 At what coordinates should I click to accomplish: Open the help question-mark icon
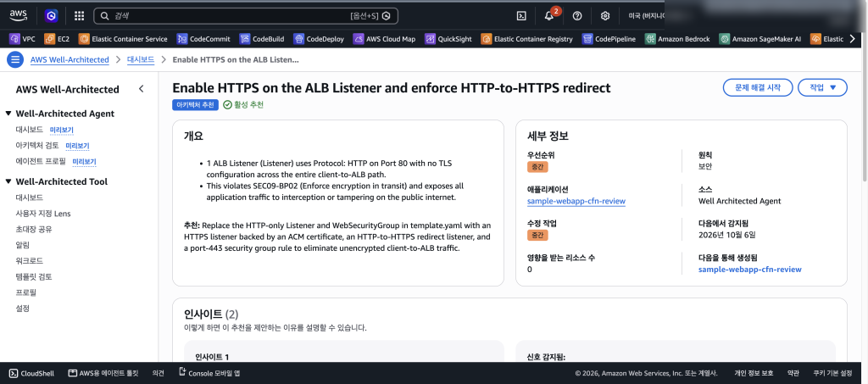[577, 16]
